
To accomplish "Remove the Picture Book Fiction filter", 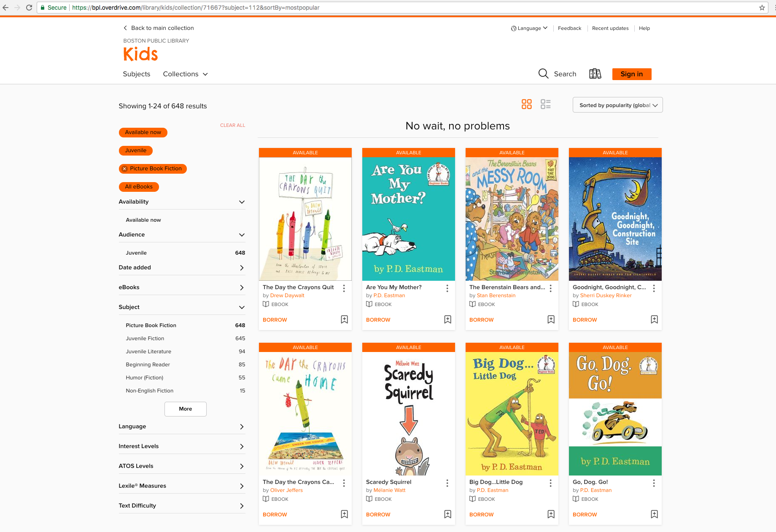I will (x=124, y=169).
